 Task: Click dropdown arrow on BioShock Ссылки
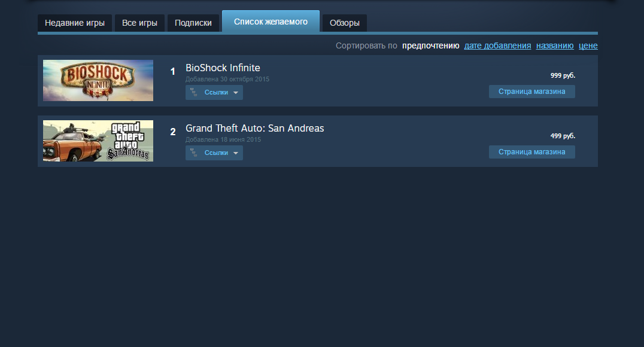click(x=236, y=93)
